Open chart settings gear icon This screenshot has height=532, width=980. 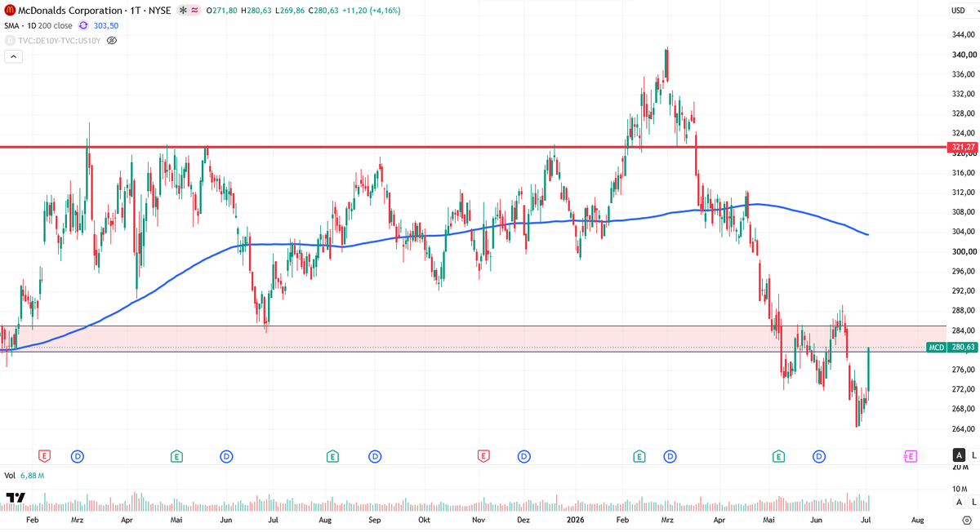tap(965, 520)
